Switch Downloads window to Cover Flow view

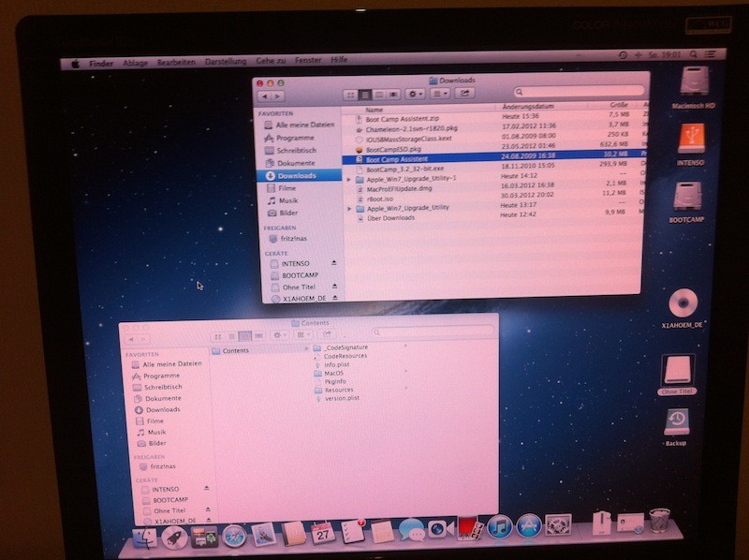click(391, 94)
